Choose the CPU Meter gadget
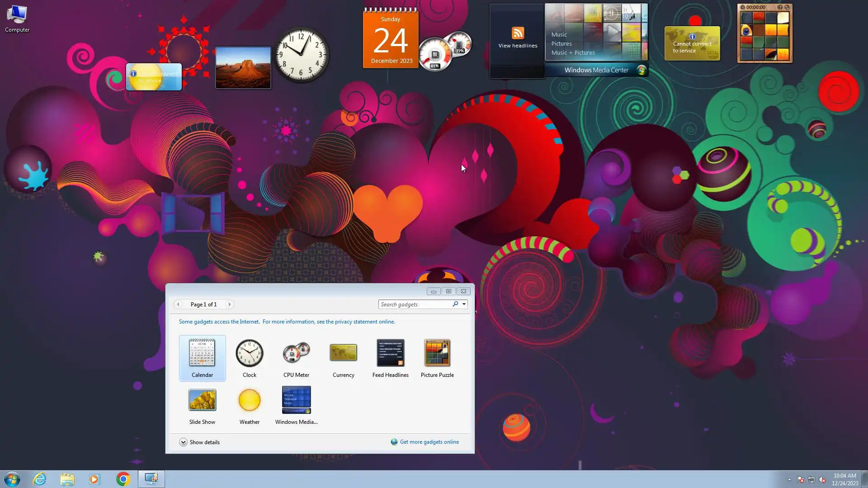Image resolution: width=868 pixels, height=488 pixels. tap(296, 353)
